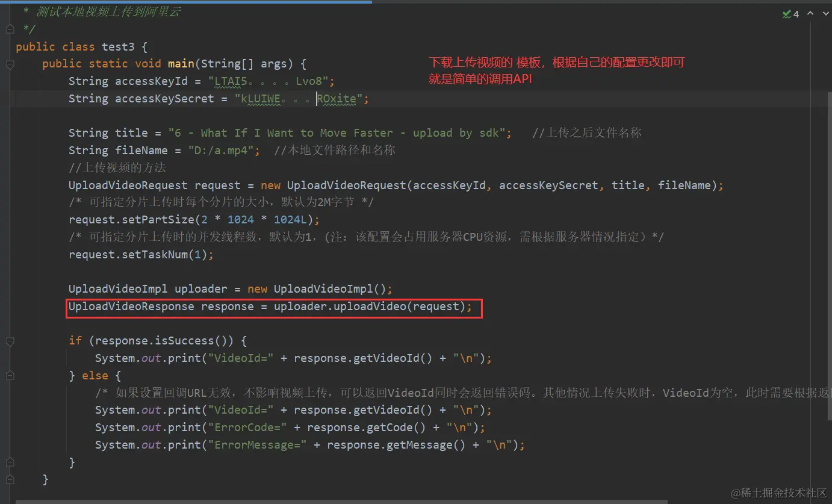Click the comment //本地文件路径和名称
The image size is (832, 504).
coord(335,151)
